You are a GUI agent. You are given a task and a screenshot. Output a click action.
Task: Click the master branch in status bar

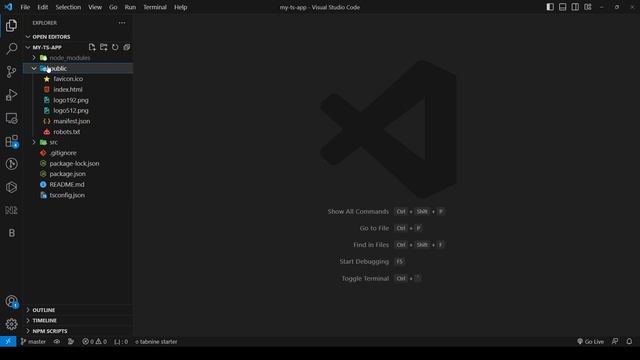pyautogui.click(x=33, y=342)
